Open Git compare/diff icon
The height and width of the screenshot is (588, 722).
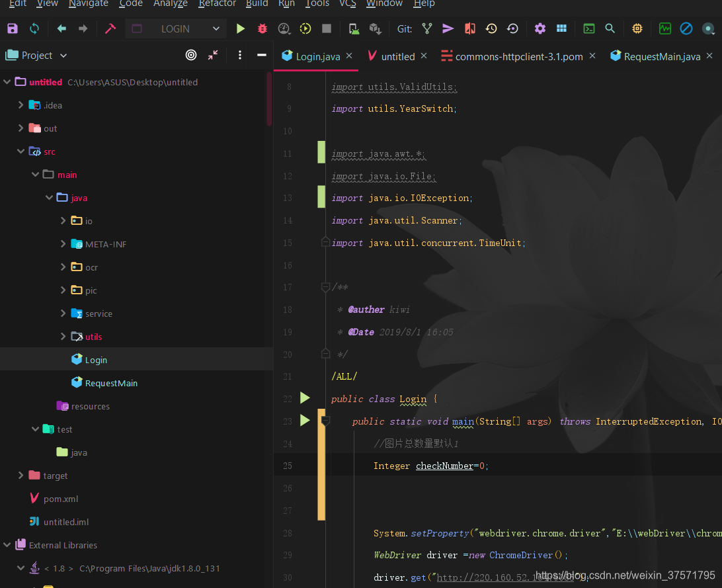[469, 28]
